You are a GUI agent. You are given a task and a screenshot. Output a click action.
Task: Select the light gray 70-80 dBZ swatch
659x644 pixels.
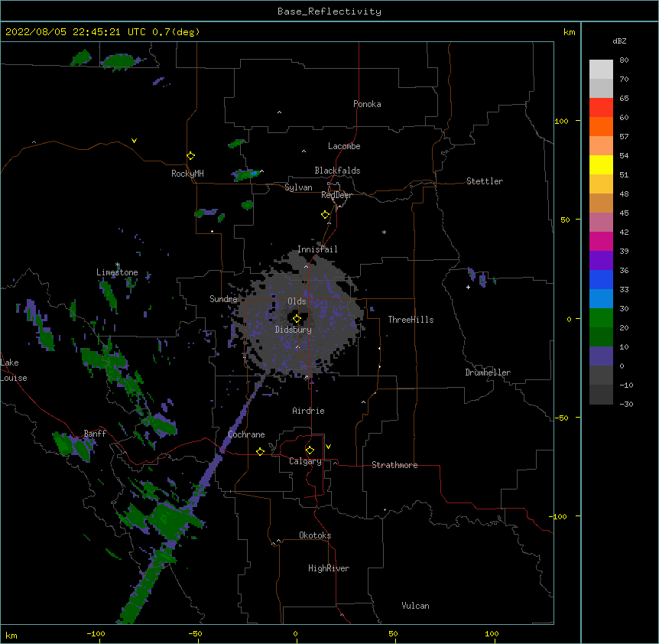[x=601, y=70]
